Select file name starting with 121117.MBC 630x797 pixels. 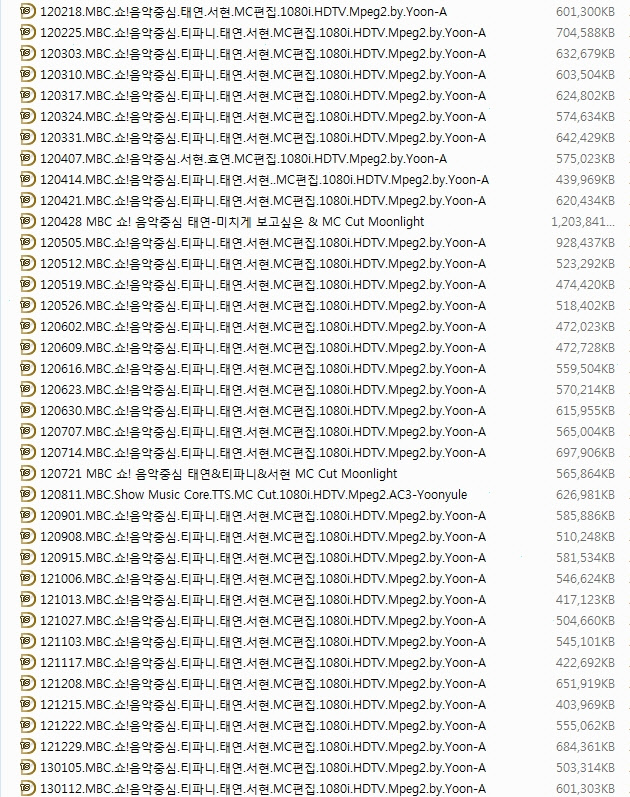click(x=263, y=662)
